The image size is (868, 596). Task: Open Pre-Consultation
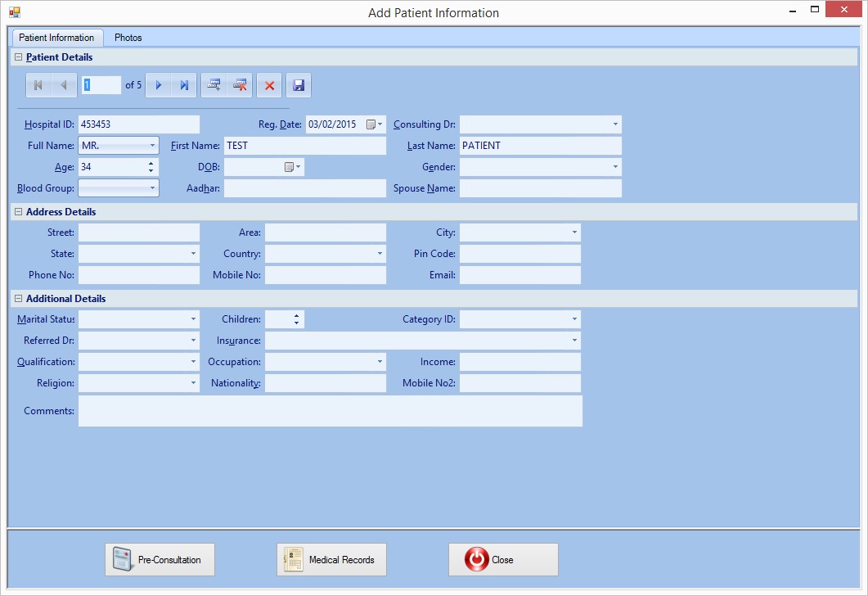(160, 560)
